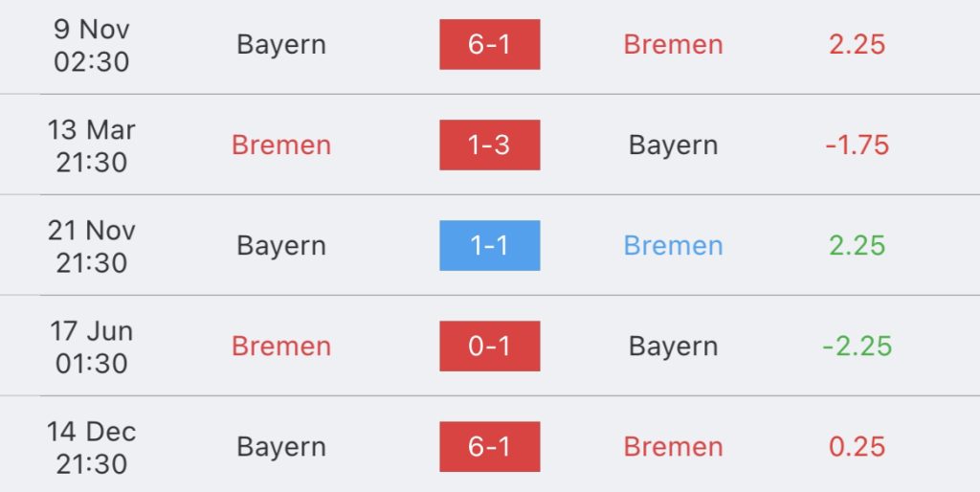Select Bremen in the 14 Dec row
Image resolution: width=980 pixels, height=492 pixels.
point(673,447)
